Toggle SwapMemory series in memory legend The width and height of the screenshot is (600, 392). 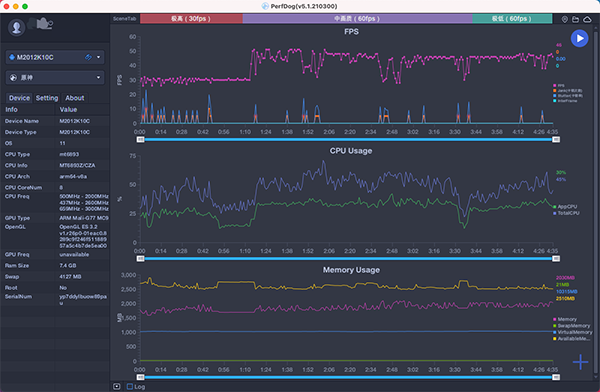[x=571, y=326]
